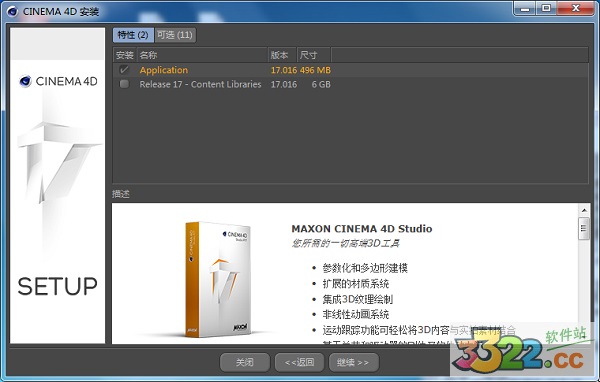Click the <<返回 button
Viewport: 600px width, 382px height.
tap(300, 362)
